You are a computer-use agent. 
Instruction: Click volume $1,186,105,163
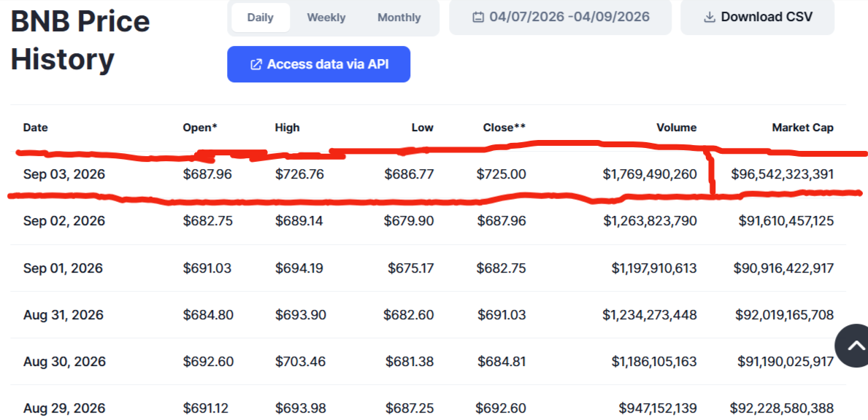pyautogui.click(x=654, y=362)
